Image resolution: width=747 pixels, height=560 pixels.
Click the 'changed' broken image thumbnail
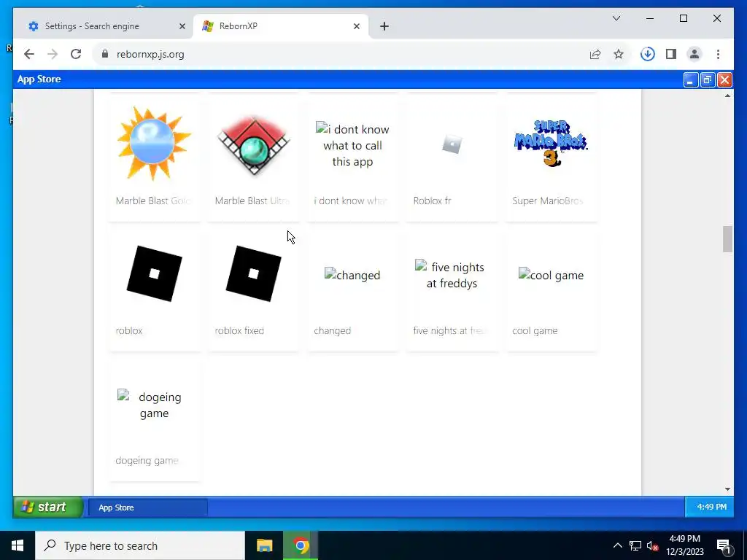(x=352, y=275)
